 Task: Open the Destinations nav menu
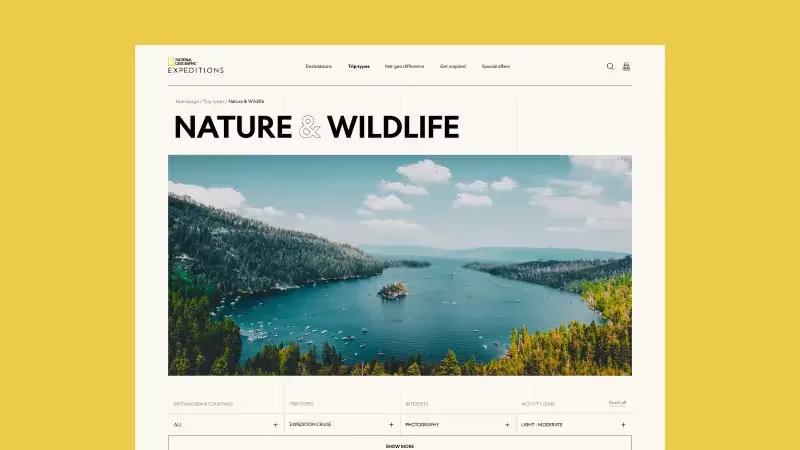[318, 66]
